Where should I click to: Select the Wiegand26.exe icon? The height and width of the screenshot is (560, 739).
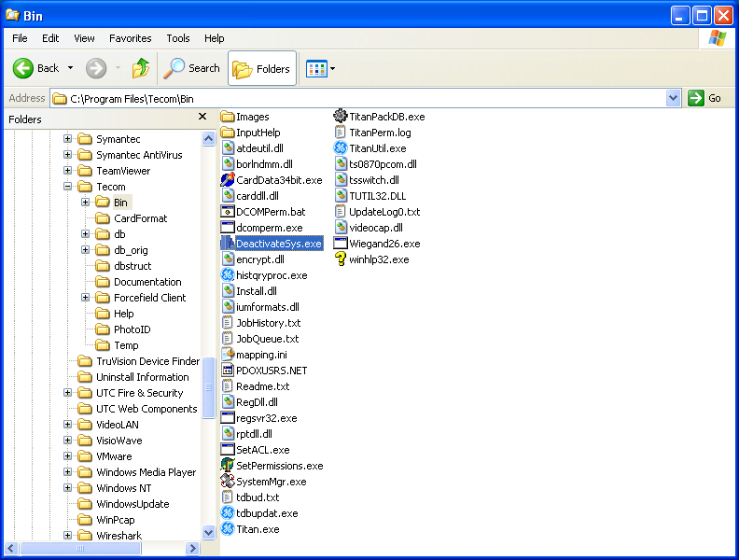(x=341, y=244)
